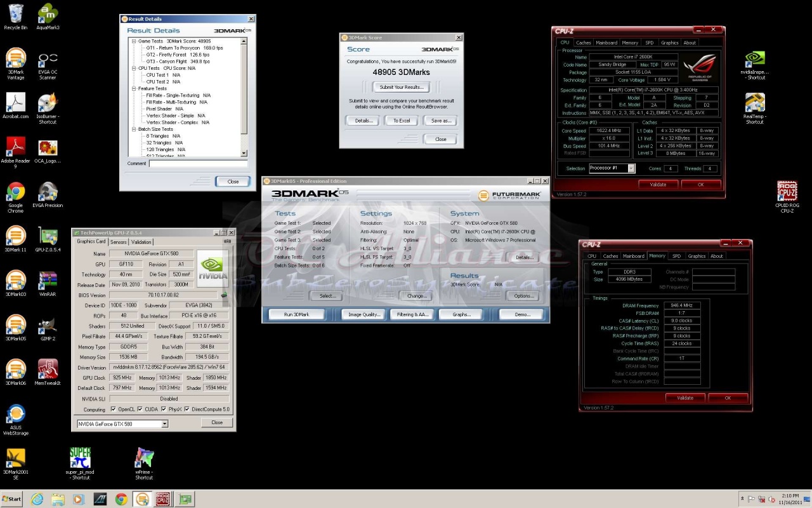812x508 pixels.
Task: Toggle the DirectCompute 5.0 checkbox
Action: (187, 410)
